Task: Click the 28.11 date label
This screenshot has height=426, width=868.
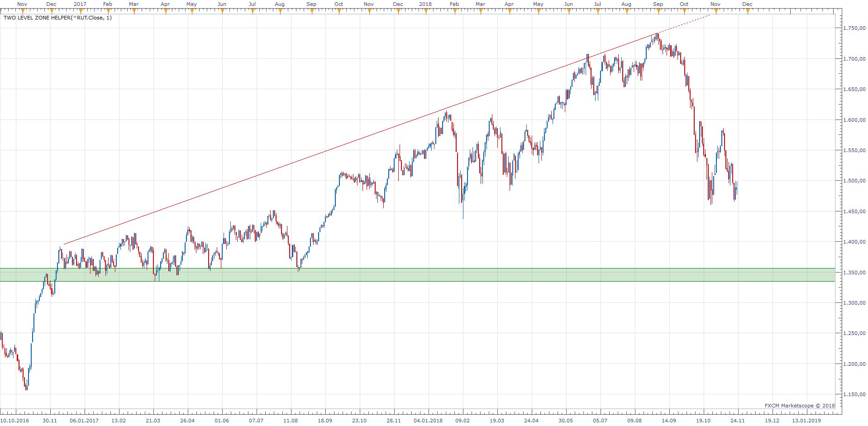Action: (x=394, y=421)
